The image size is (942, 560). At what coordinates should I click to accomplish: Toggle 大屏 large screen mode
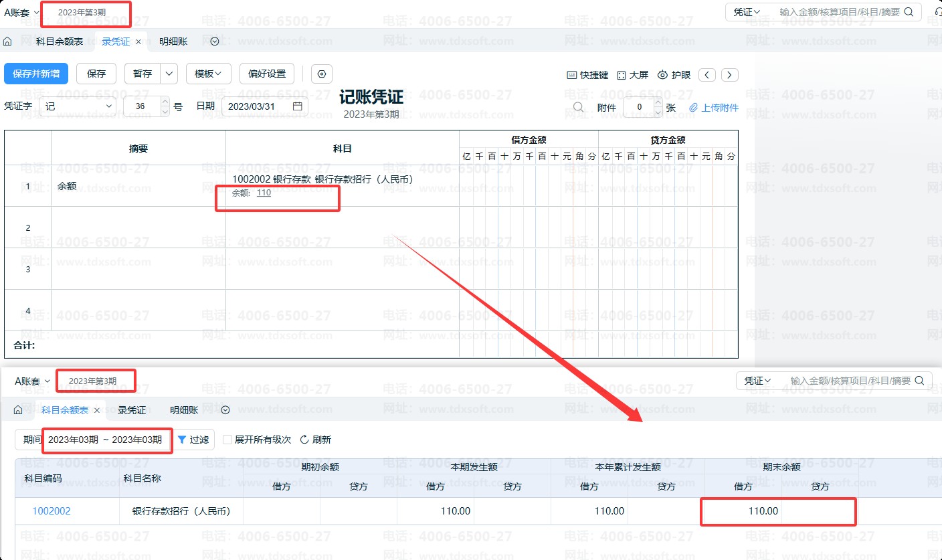click(x=632, y=75)
